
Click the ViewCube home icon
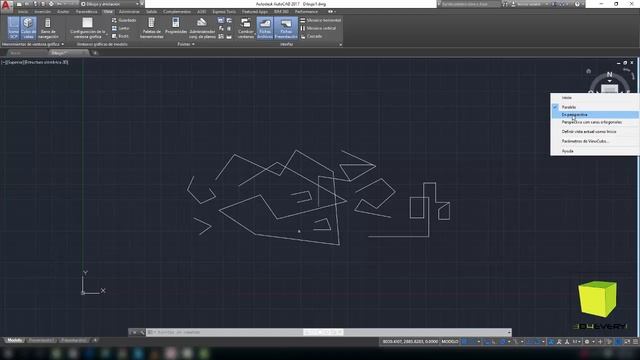(588, 71)
